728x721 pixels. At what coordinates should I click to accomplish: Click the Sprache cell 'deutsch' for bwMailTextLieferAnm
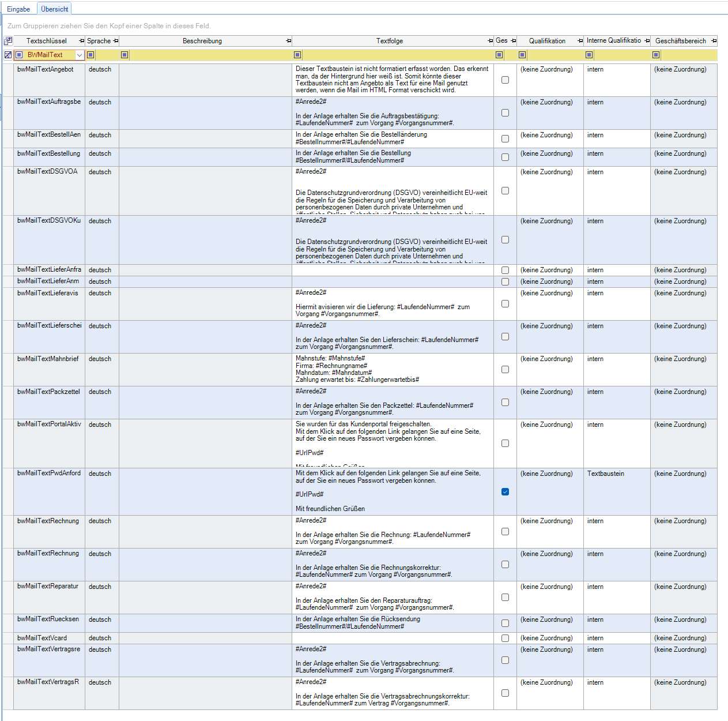pyautogui.click(x=102, y=281)
